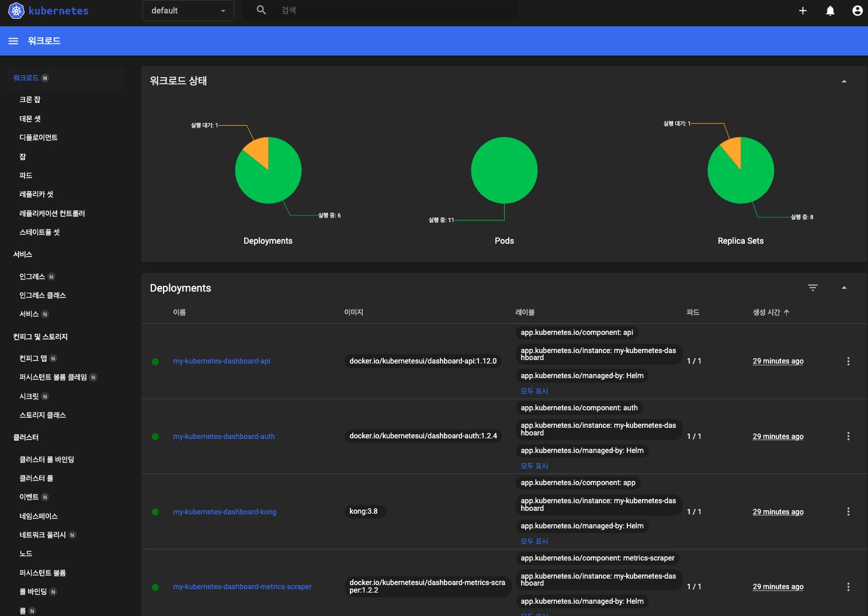868x616 pixels.
Task: Collapse the Deployments card
Action: pos(844,288)
